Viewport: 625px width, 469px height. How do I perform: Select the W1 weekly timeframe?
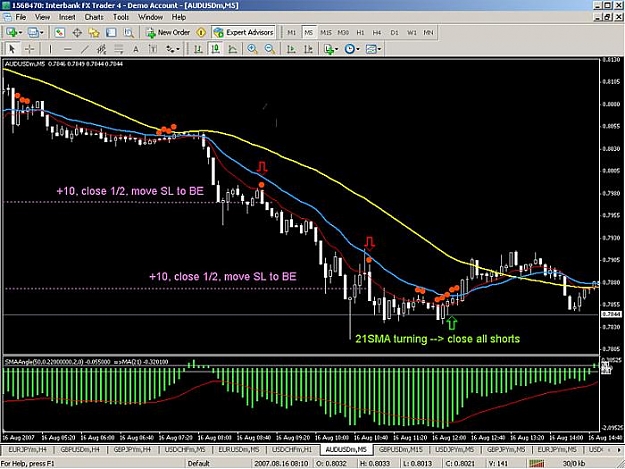412,33
